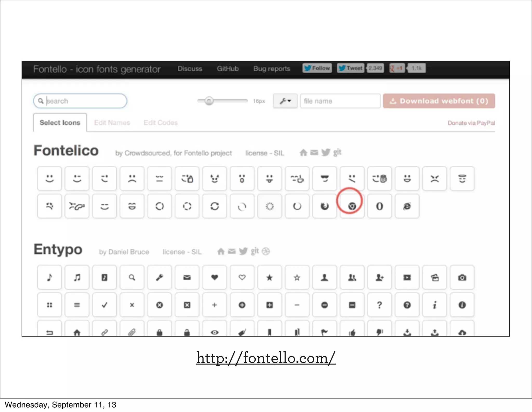Click the Tweet button
Screen dimensions: 532x412
(x=350, y=68)
